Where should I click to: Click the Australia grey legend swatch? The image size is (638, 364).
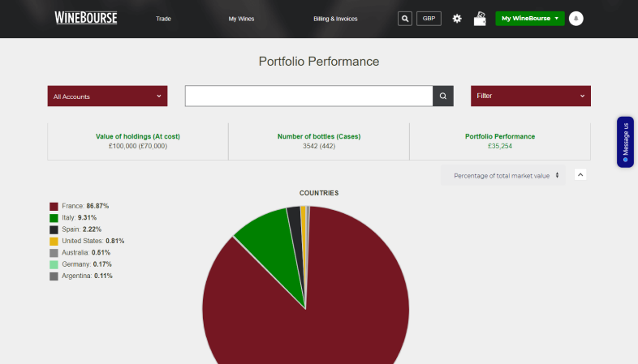pyautogui.click(x=54, y=253)
